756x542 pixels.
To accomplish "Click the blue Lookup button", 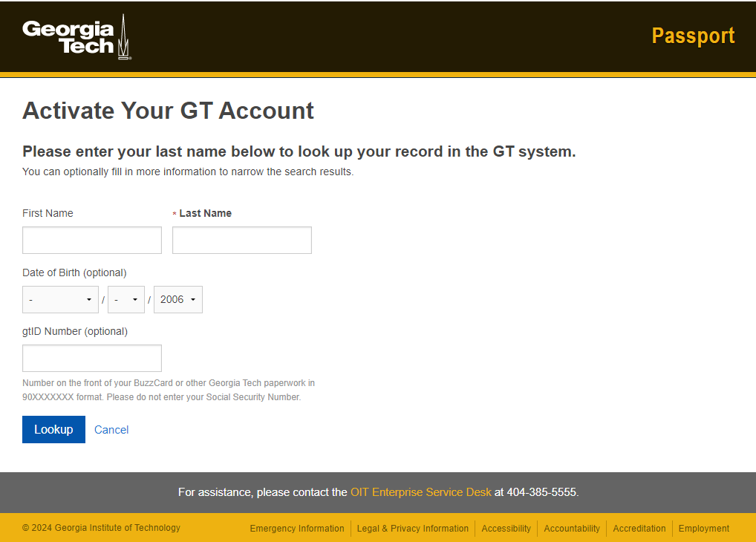I will (x=53, y=430).
